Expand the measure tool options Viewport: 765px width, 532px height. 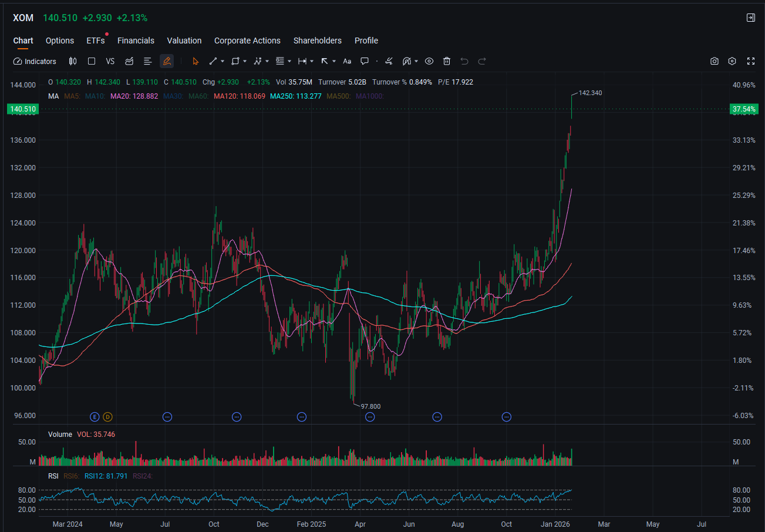(x=312, y=61)
